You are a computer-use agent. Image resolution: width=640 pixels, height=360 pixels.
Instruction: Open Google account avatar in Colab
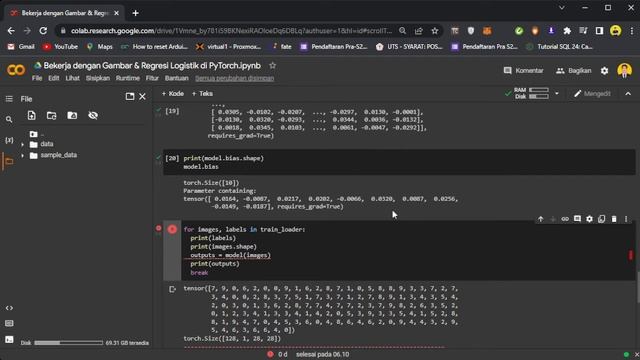coord(624,70)
